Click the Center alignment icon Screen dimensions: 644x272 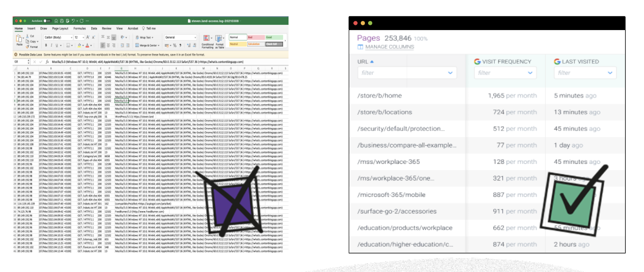tap(108, 45)
